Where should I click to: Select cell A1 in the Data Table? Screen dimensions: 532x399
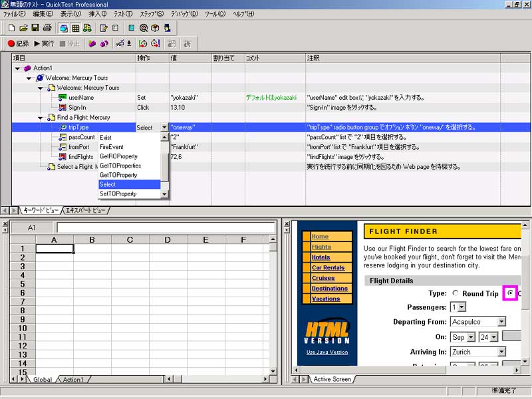[55, 248]
